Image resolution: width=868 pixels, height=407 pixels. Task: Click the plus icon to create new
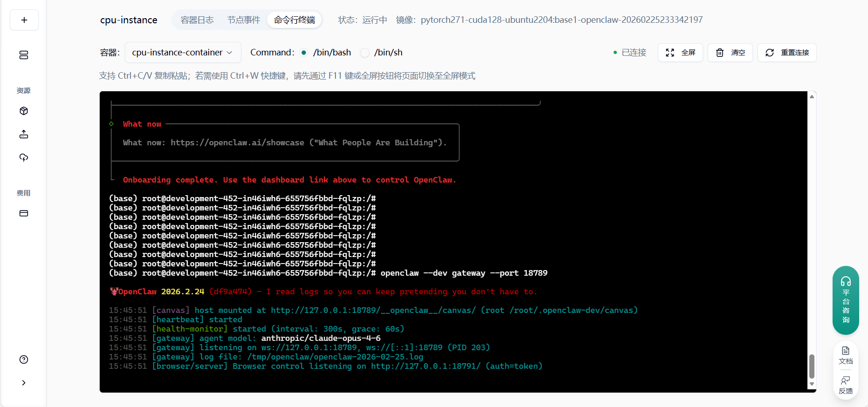[24, 20]
